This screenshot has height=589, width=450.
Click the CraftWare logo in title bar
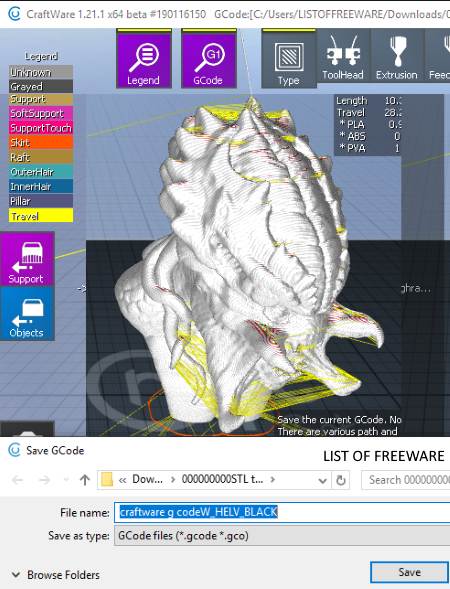click(14, 14)
